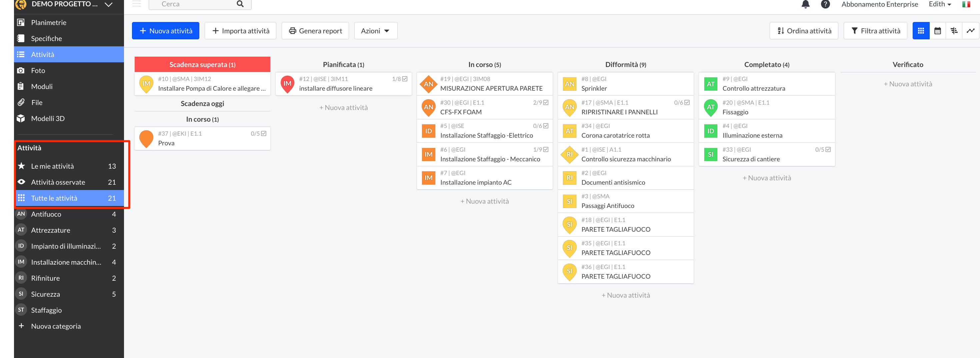Viewport: 980px width, 358px height.
Task: Open the Attività menu item
Action: pyautogui.click(x=69, y=54)
